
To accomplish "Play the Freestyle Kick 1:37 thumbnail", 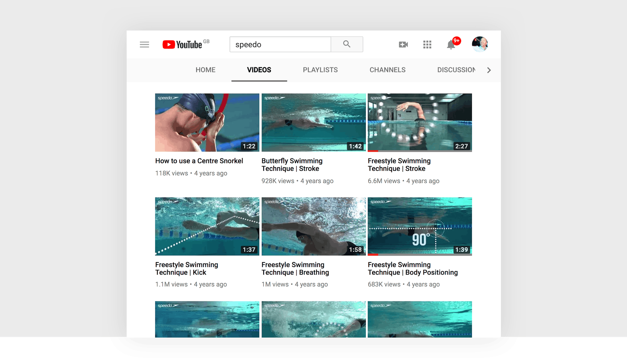I will pos(207,226).
